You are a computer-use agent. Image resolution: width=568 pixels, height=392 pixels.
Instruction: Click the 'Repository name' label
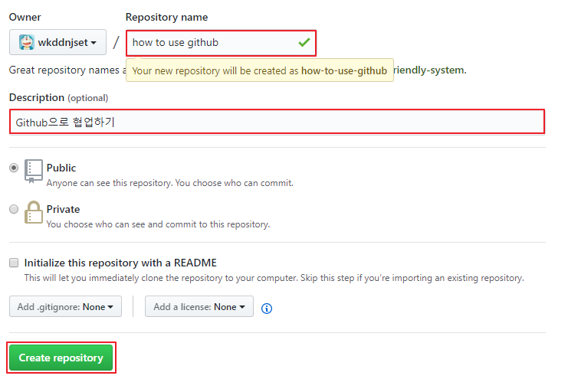(x=166, y=17)
